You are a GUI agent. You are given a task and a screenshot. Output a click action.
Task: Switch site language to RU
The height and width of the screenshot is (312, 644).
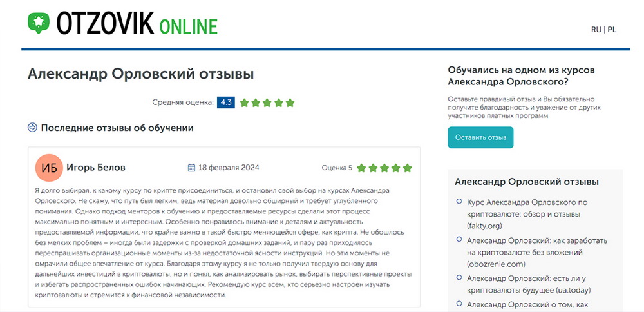point(596,30)
